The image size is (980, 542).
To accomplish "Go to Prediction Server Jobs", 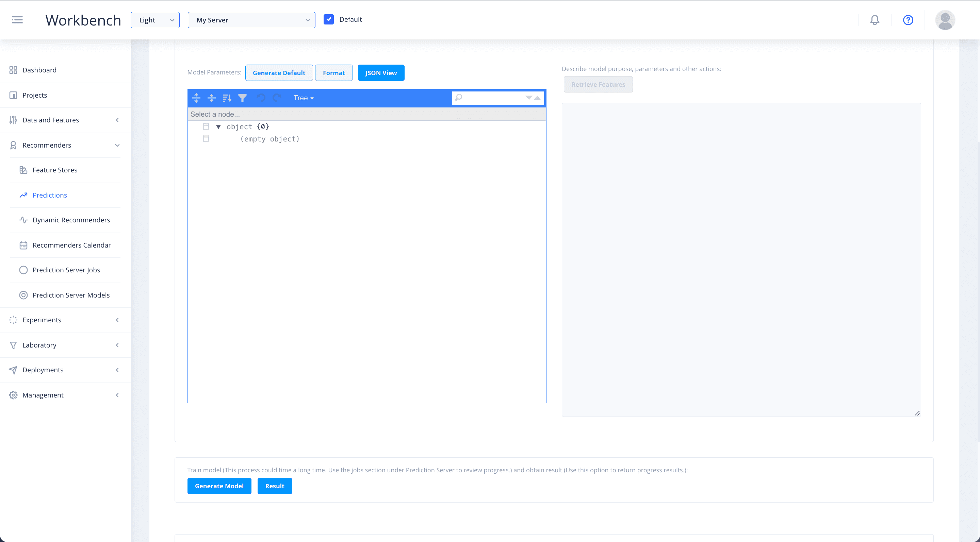I will [66, 270].
